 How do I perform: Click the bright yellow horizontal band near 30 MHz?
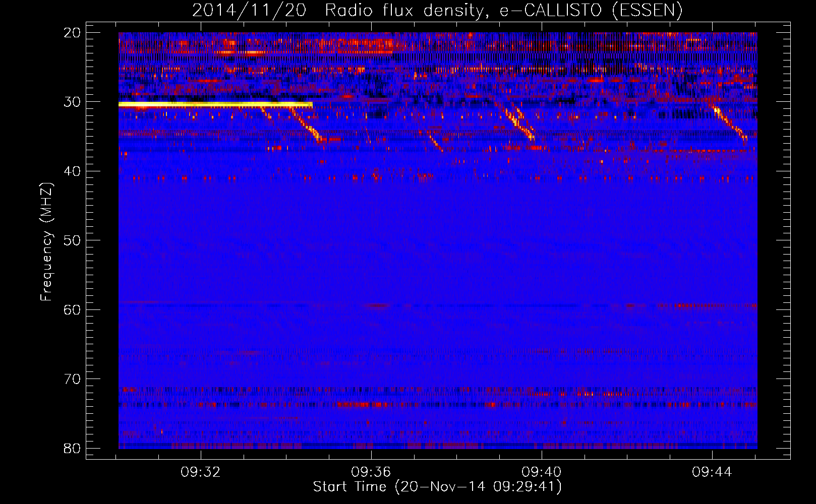point(215,104)
